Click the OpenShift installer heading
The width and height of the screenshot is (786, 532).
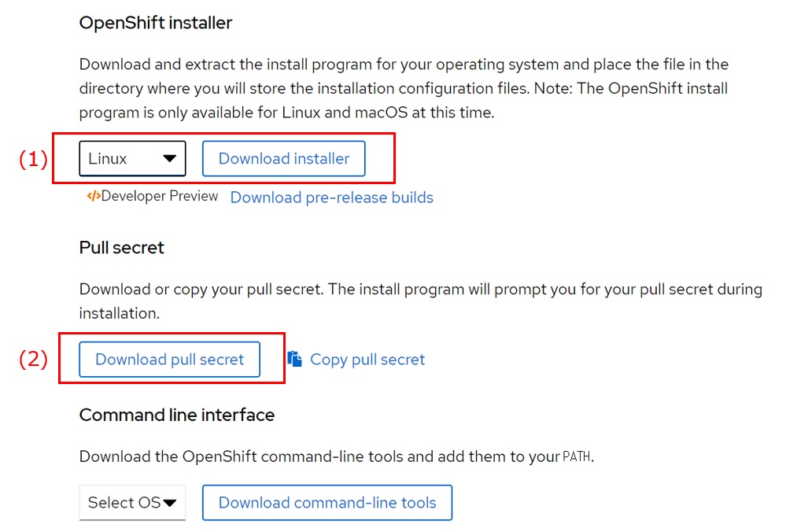pyautogui.click(x=156, y=23)
